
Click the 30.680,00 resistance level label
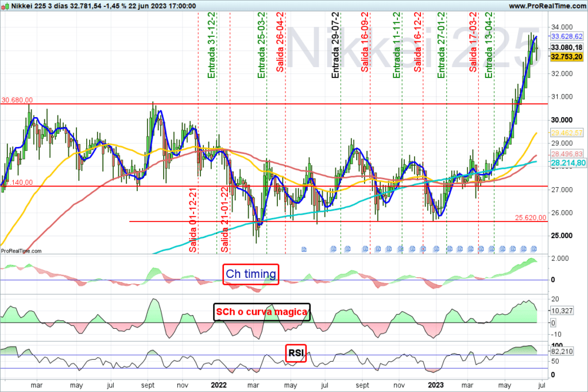(17, 100)
